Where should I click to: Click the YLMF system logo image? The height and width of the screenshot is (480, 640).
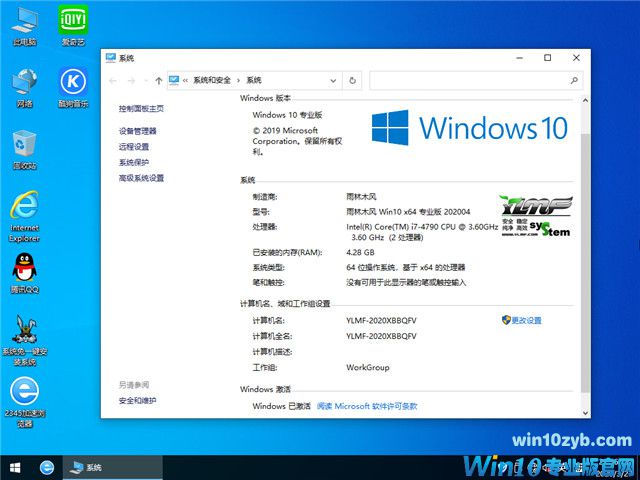(x=535, y=216)
